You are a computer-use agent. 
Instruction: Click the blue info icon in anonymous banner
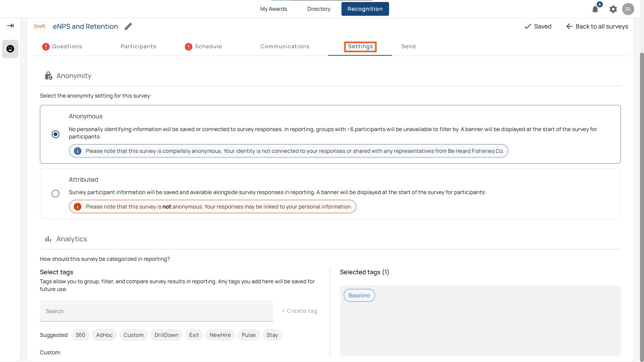coord(77,151)
